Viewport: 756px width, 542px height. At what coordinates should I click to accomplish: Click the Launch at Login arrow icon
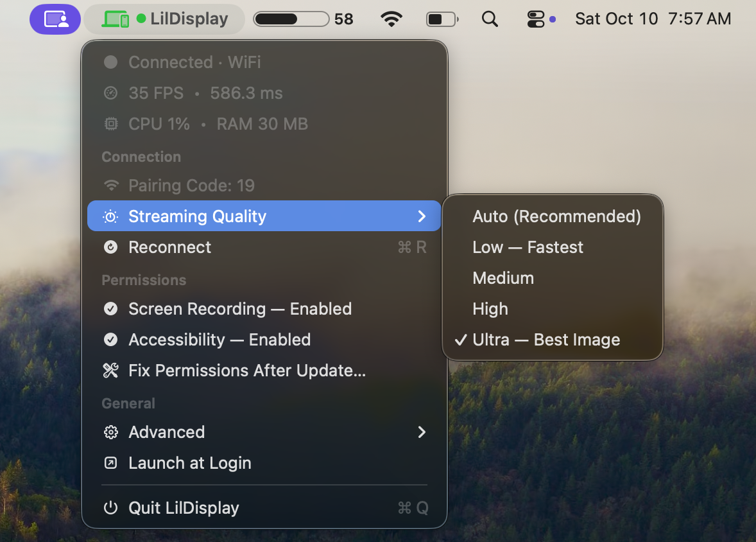(111, 463)
